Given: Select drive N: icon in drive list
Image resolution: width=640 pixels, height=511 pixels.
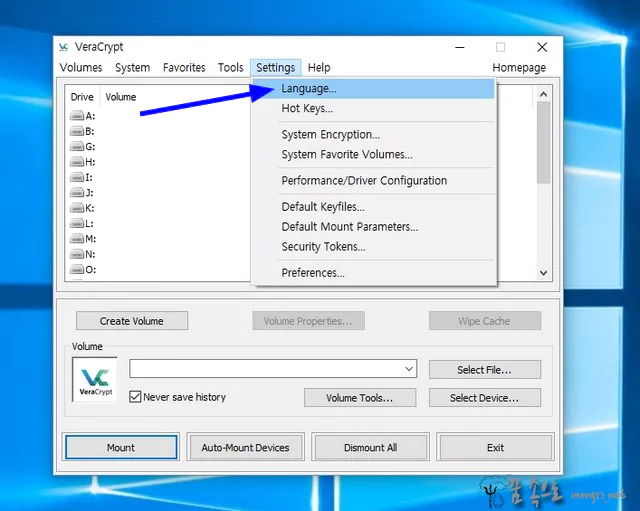Looking at the screenshot, I should [x=77, y=254].
